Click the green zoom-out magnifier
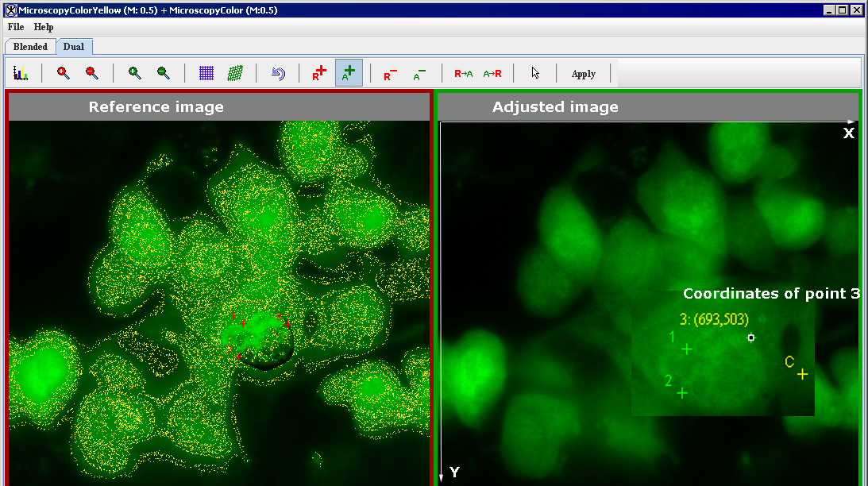Image resolution: width=868 pixels, height=486 pixels. [x=164, y=73]
